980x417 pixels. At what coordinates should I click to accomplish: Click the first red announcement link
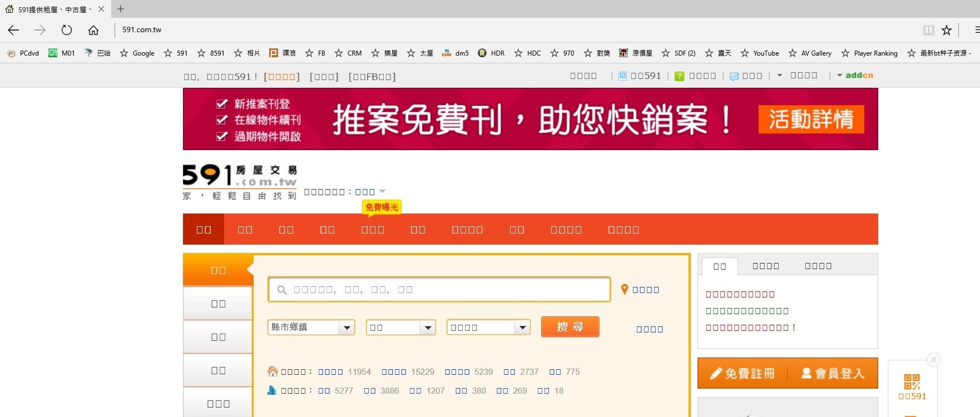click(740, 294)
